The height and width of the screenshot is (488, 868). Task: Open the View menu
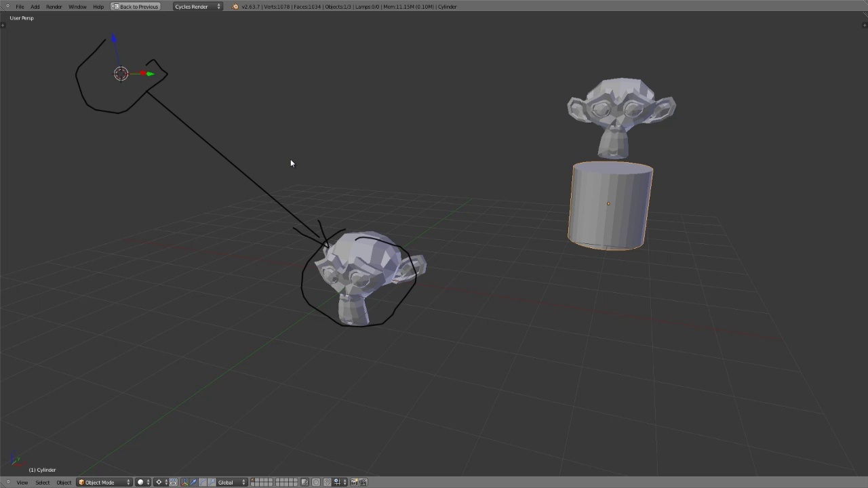22,482
